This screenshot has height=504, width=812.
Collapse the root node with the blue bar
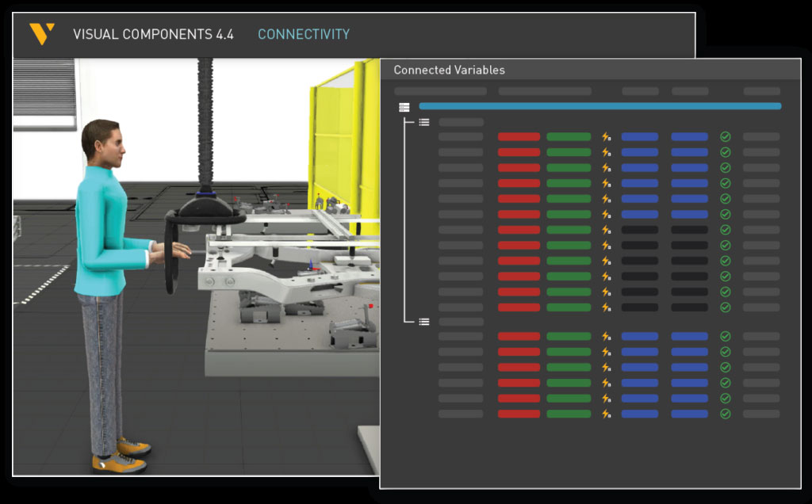click(x=404, y=107)
